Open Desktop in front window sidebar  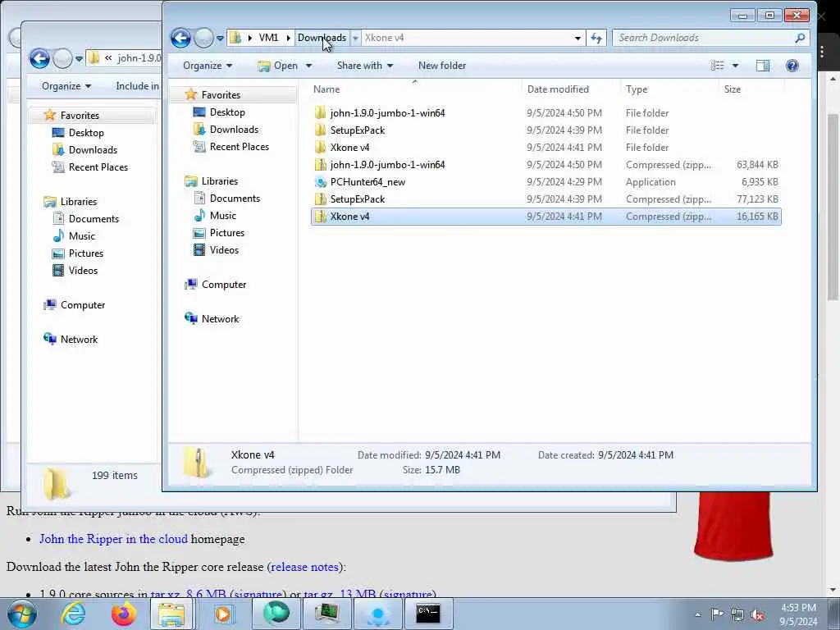pos(227,112)
